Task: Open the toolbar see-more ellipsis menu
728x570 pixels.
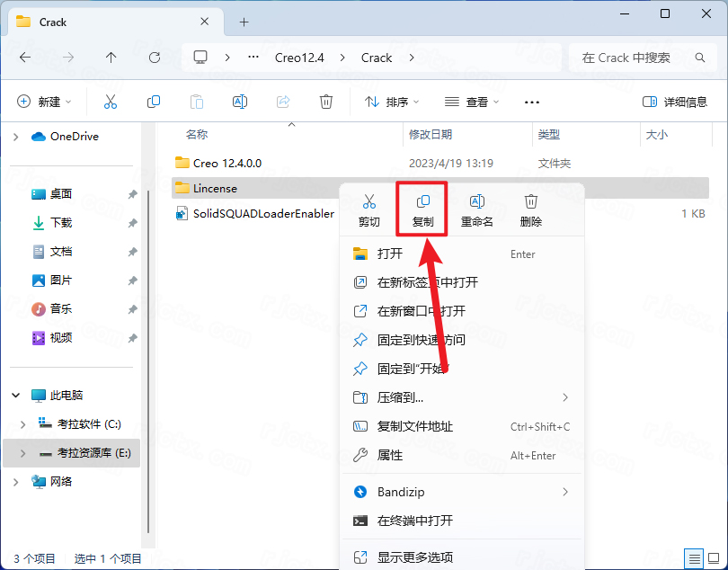Action: pos(531,102)
